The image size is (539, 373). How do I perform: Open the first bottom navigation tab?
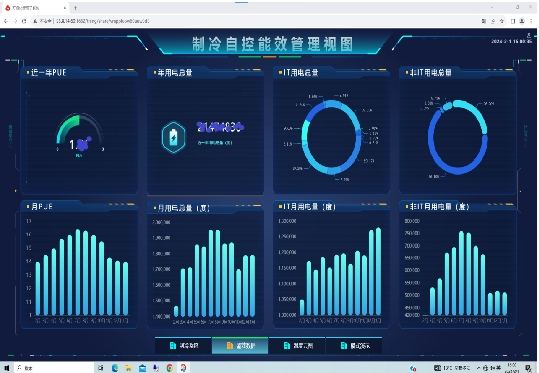tap(183, 345)
